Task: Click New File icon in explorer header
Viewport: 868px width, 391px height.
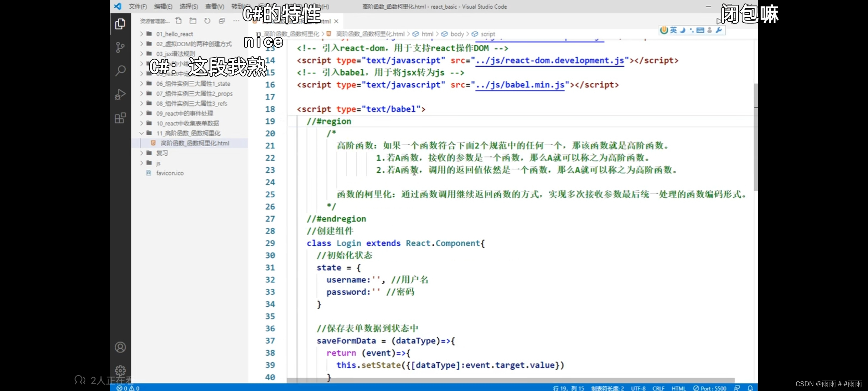Action: (178, 21)
